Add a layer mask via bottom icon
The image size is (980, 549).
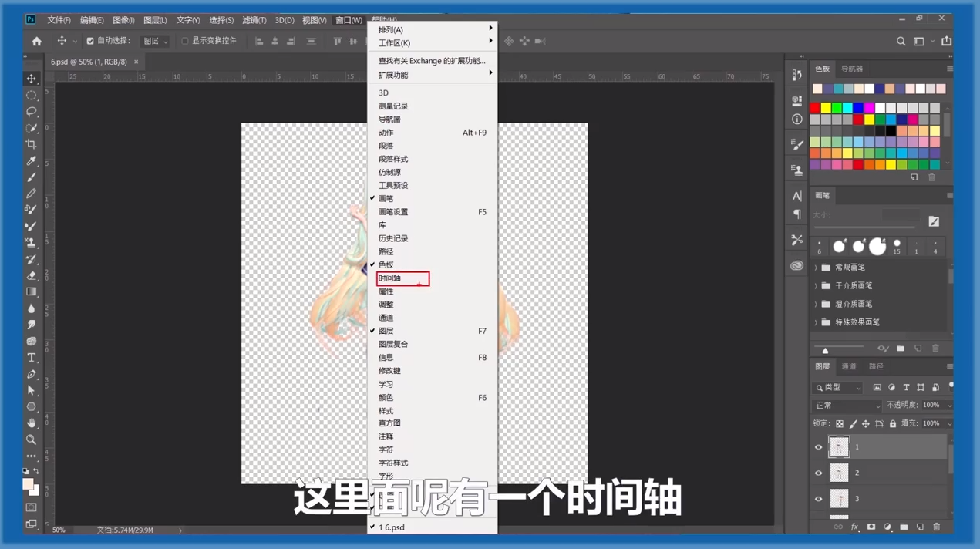(871, 527)
